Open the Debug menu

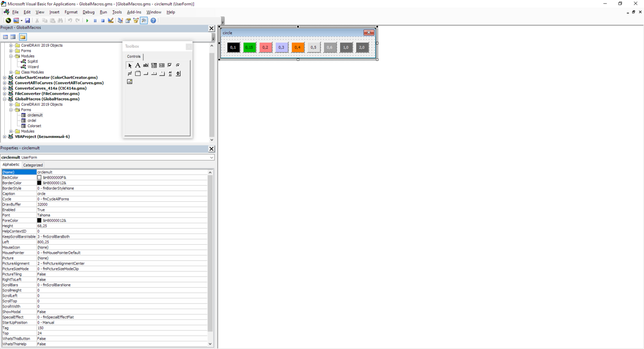[88, 12]
